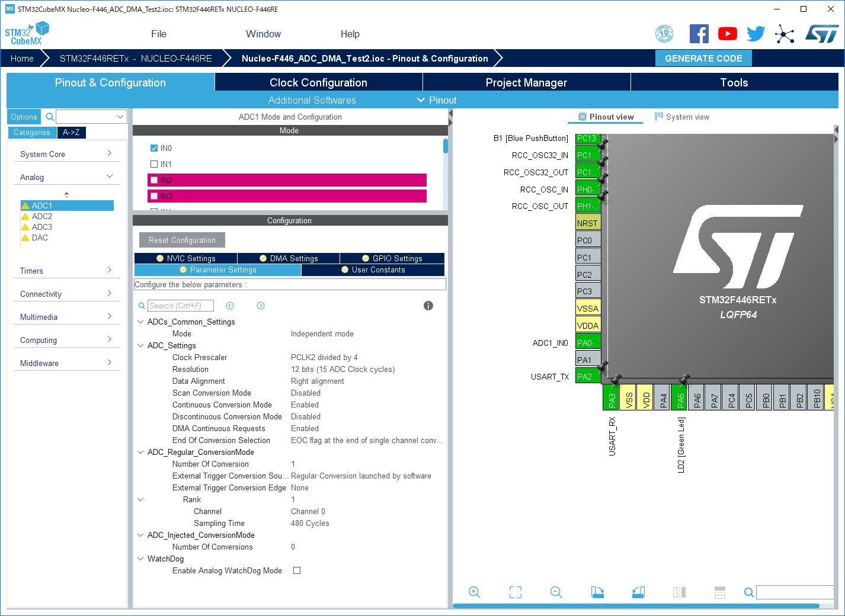The width and height of the screenshot is (845, 616).
Task: Enable Analog WatchDog Mode checkbox
Action: click(296, 570)
